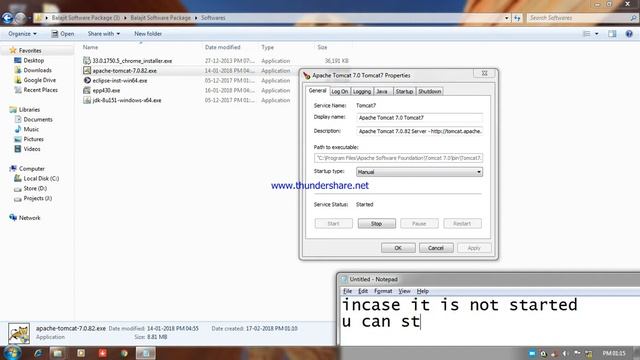Switch to the Logging tab
The height and width of the screenshot is (360, 640).
click(x=362, y=91)
